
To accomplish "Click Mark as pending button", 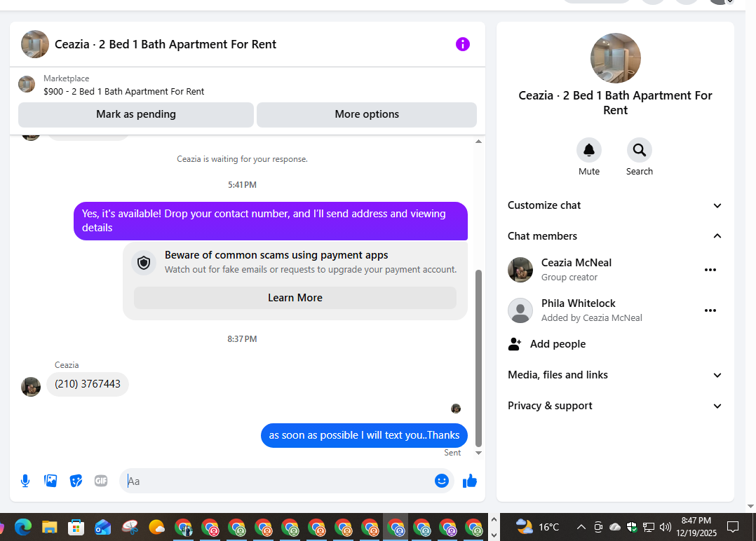I will [136, 115].
